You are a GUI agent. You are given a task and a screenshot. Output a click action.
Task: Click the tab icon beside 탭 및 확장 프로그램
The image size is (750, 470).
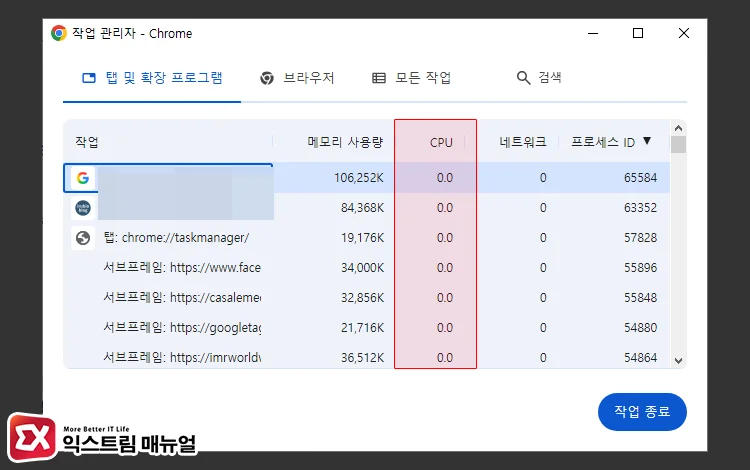(89, 78)
